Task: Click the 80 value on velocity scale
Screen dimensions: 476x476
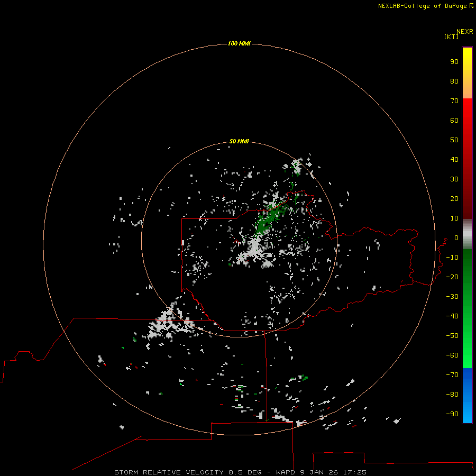Action: (454, 81)
